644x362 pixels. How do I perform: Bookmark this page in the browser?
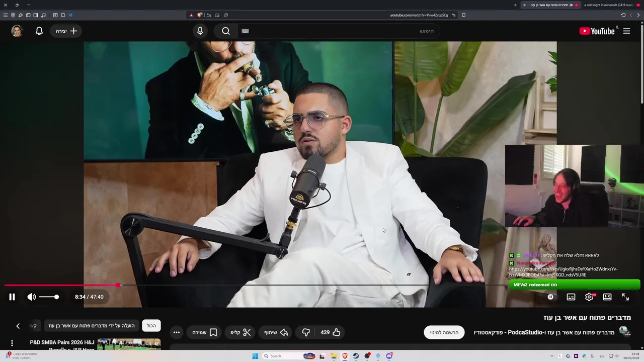463,15
